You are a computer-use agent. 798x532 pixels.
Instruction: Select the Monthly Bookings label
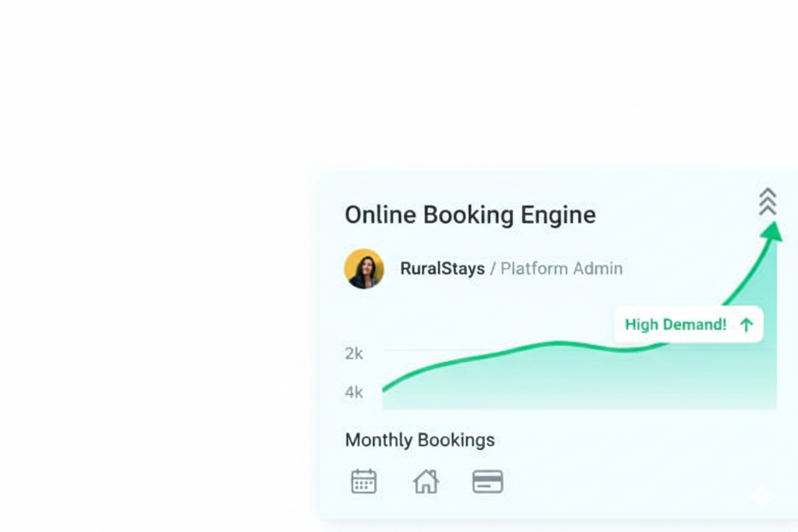click(419, 440)
